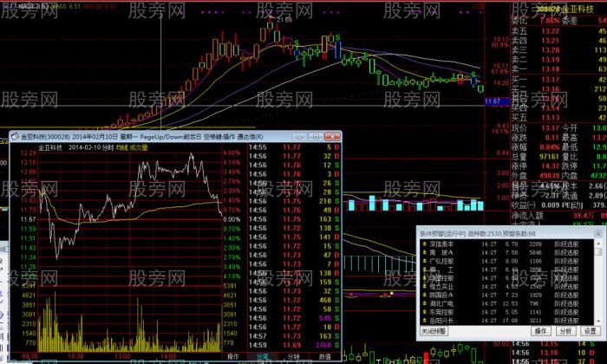The height and width of the screenshot is (364, 607).
Task: Click the tick row with volume 545
Action: pyautogui.click(x=294, y=318)
